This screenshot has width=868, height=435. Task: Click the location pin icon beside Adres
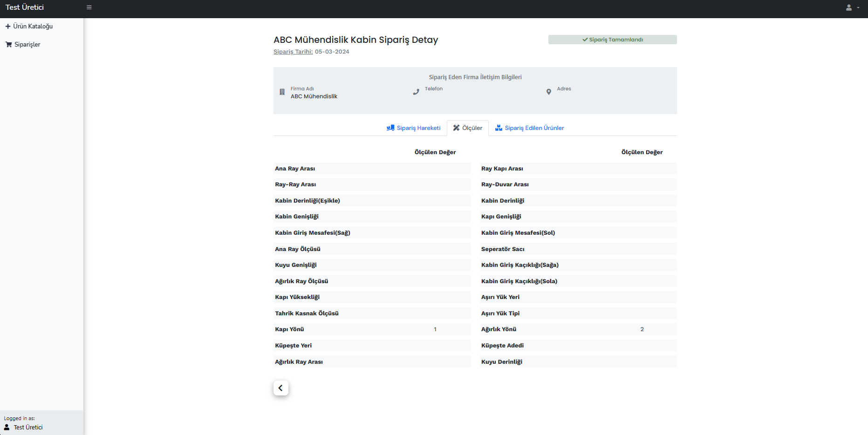(548, 92)
